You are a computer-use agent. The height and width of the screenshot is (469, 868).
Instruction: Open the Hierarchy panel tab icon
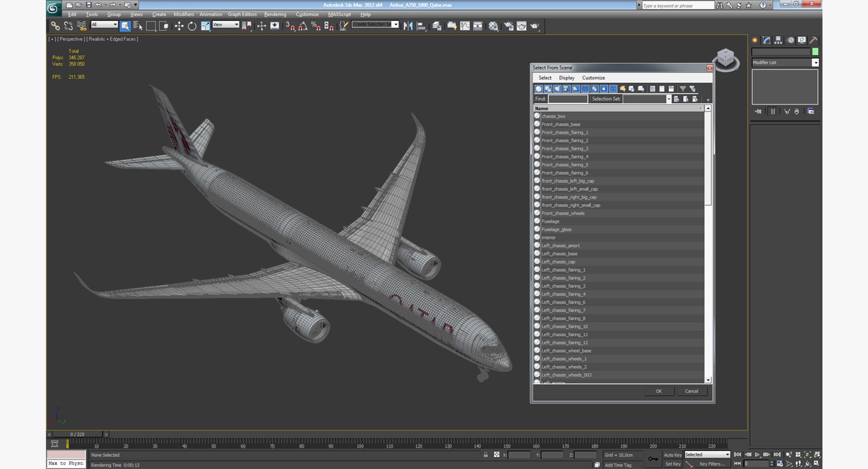[778, 40]
